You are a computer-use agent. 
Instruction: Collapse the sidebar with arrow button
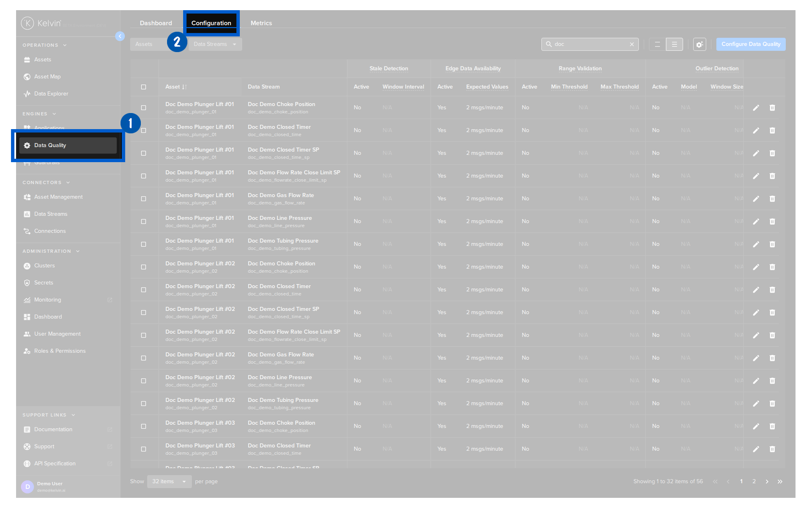[x=120, y=36]
